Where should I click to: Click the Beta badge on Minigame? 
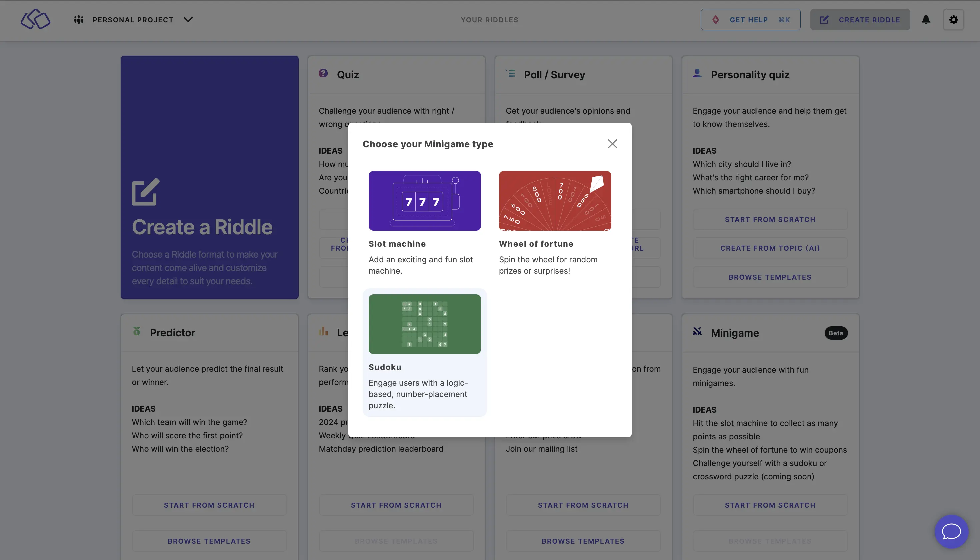[836, 333]
